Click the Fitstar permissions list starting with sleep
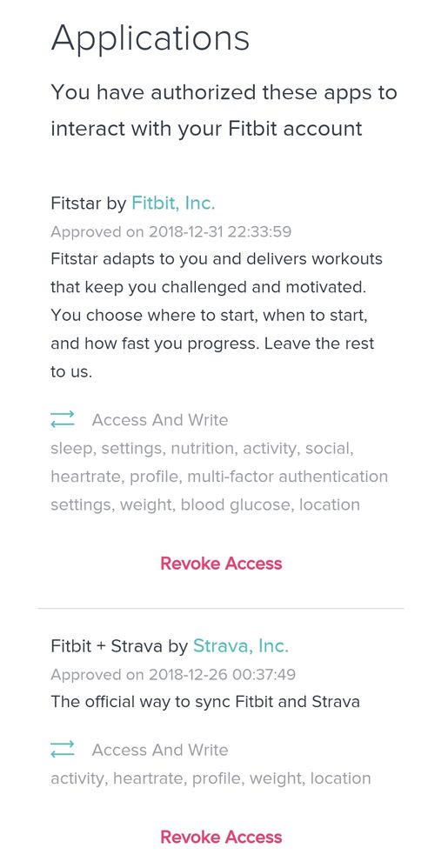Viewport: 448px width, 868px height. 219,477
